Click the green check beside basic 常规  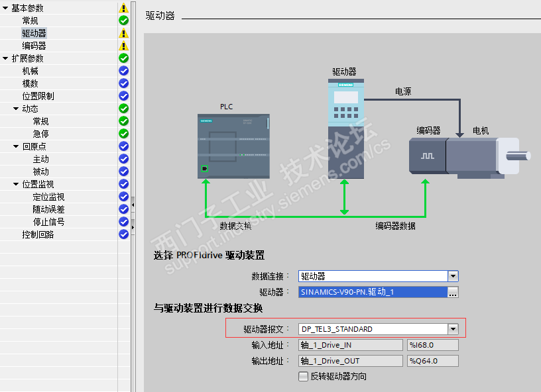(123, 21)
